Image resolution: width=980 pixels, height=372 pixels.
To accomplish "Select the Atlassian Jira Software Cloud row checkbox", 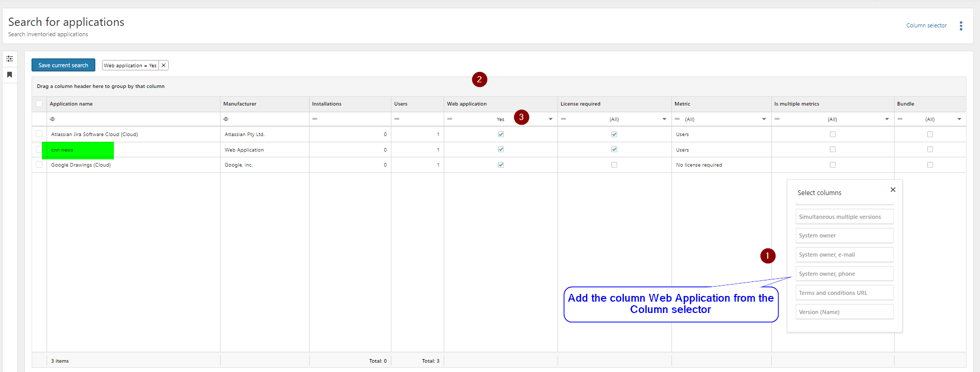I will (39, 134).
